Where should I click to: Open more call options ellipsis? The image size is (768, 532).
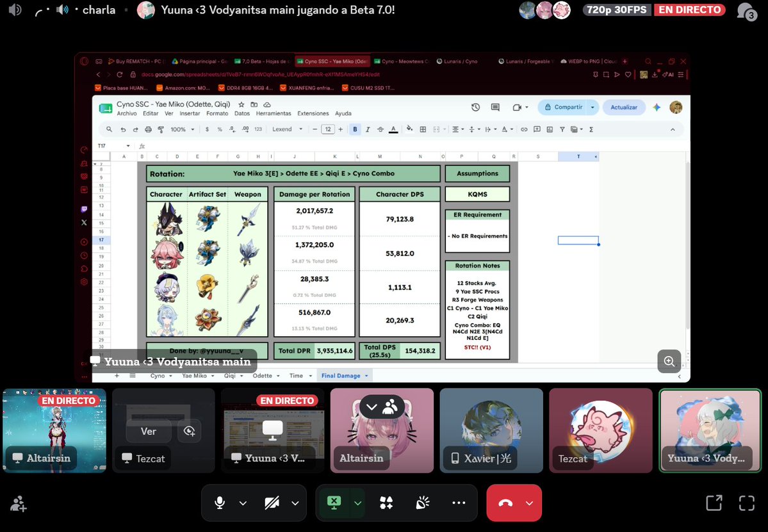pyautogui.click(x=459, y=503)
